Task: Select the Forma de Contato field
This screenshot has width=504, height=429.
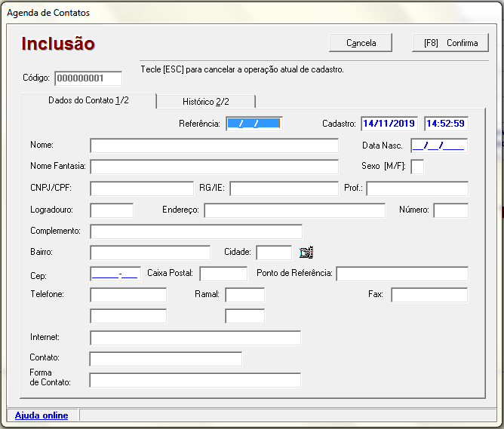Action: (195, 380)
